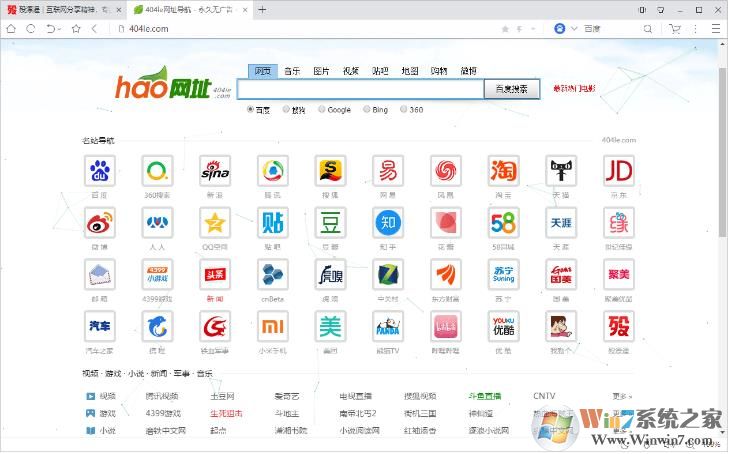Open the 腾讯视频 text link
729x454 pixels.
[162, 396]
